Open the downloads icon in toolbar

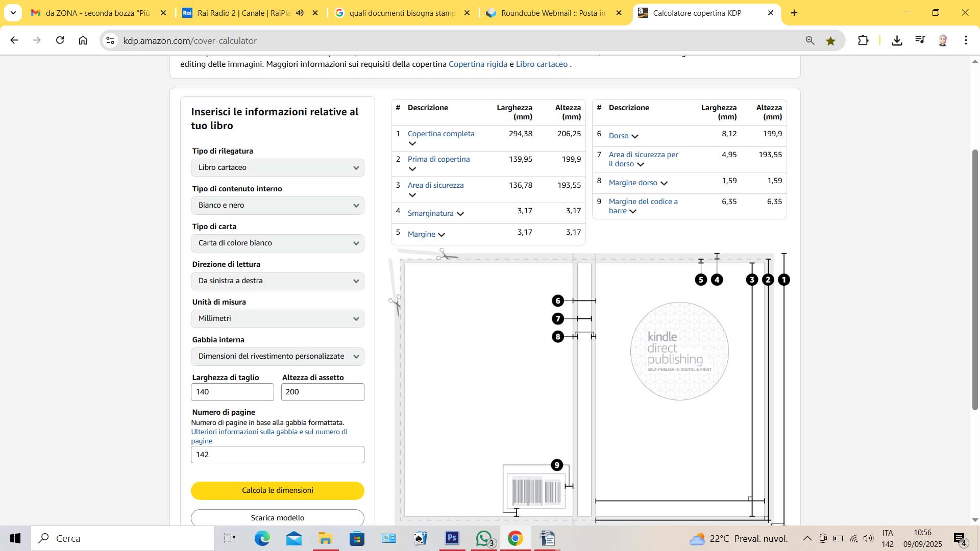[897, 40]
